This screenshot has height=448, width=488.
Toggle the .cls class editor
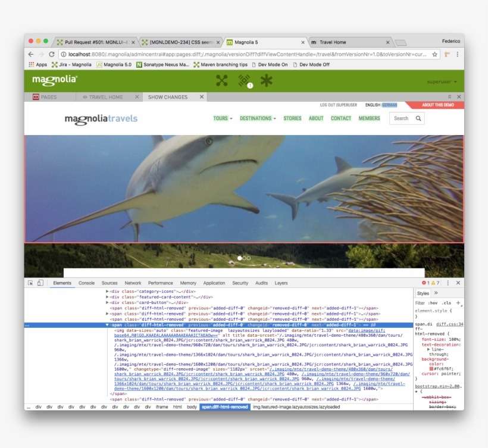[x=446, y=303]
